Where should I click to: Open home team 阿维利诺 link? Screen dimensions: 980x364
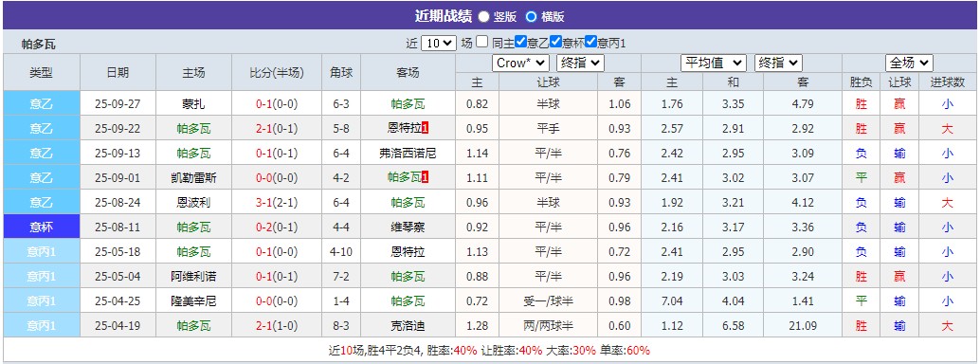tap(193, 277)
